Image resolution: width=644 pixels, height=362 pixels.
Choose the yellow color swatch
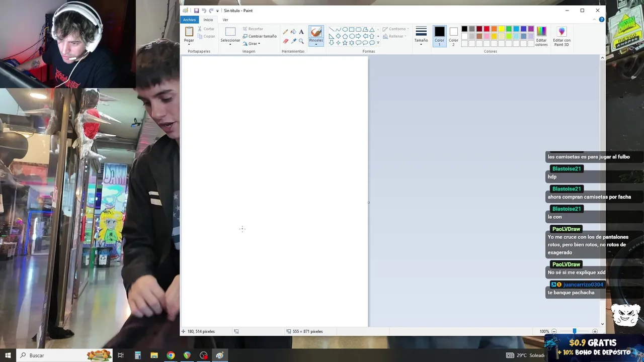[502, 29]
